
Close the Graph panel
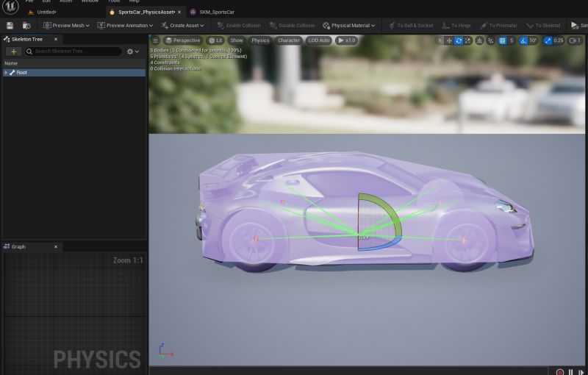56,246
